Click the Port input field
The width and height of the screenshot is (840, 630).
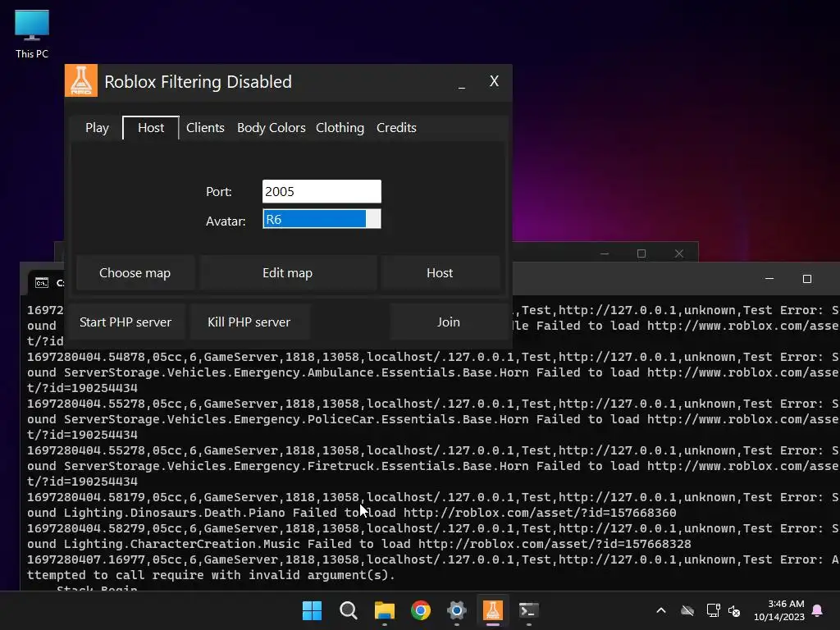(x=322, y=191)
